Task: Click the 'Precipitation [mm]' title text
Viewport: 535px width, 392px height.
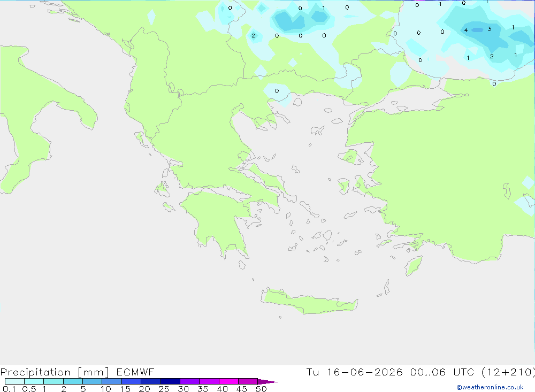Action: click(x=55, y=372)
